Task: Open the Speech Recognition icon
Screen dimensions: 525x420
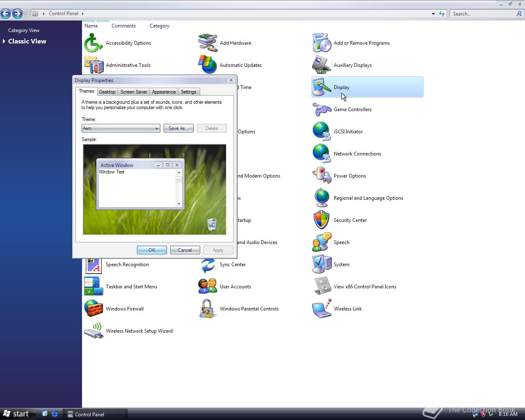Action: point(94,265)
